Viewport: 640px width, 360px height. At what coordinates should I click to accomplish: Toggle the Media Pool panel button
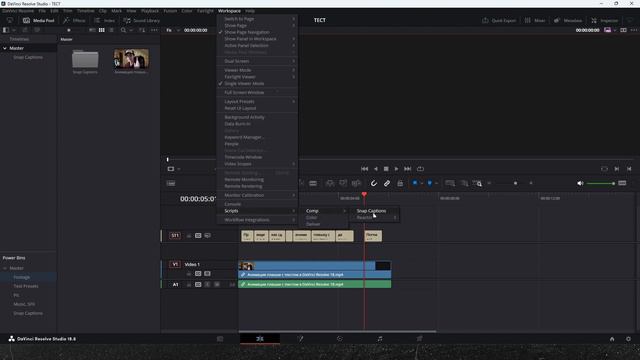click(x=39, y=20)
